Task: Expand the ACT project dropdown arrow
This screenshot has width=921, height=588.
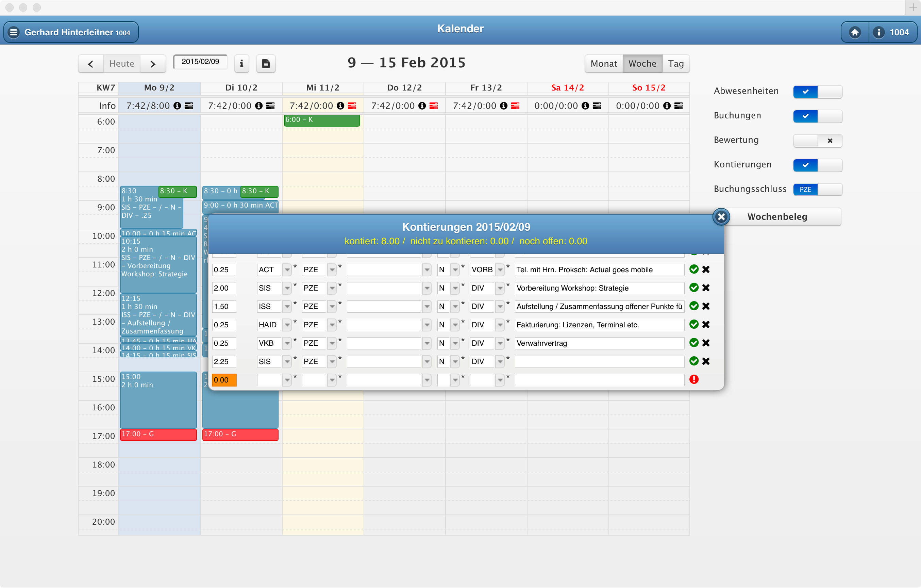Action: [287, 270]
